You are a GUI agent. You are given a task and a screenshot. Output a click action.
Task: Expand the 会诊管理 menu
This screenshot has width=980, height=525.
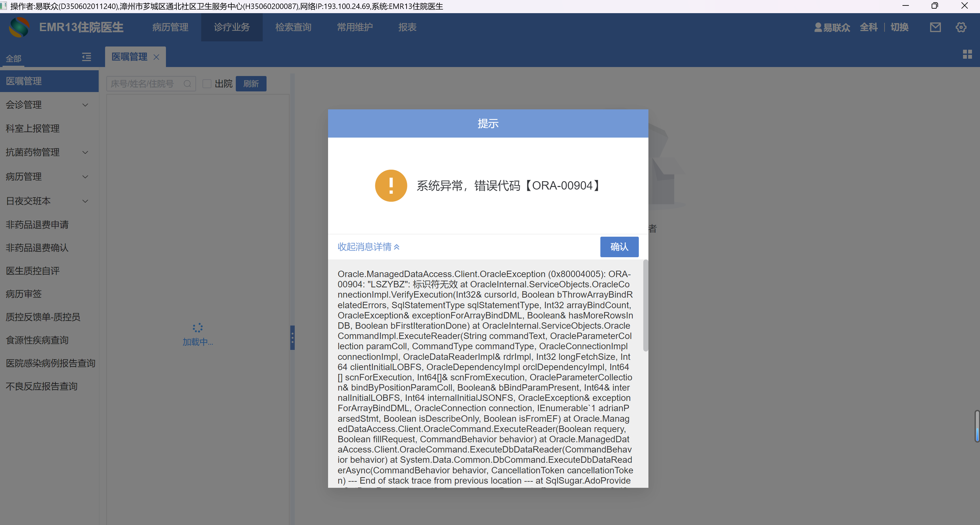pyautogui.click(x=85, y=105)
